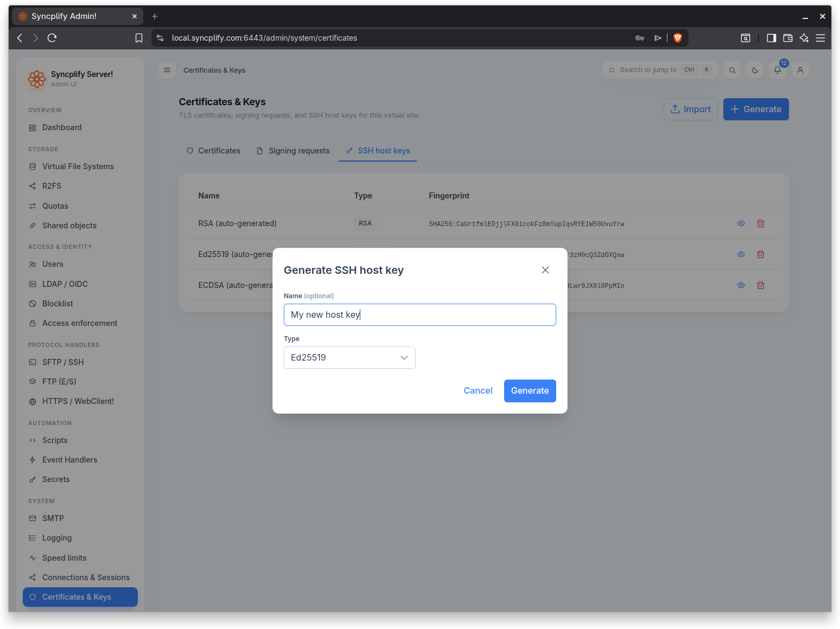Go back with the browser back arrow
840x629 pixels.
tap(20, 38)
